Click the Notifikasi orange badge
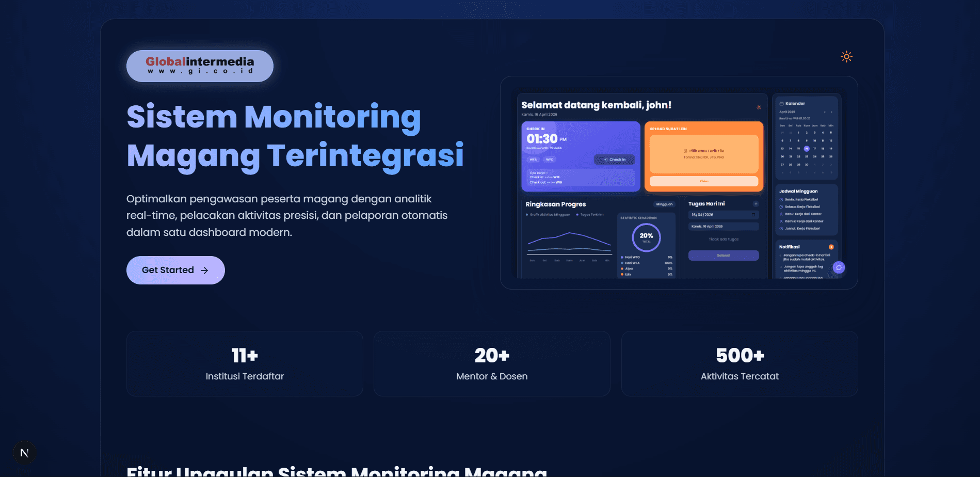 point(831,247)
